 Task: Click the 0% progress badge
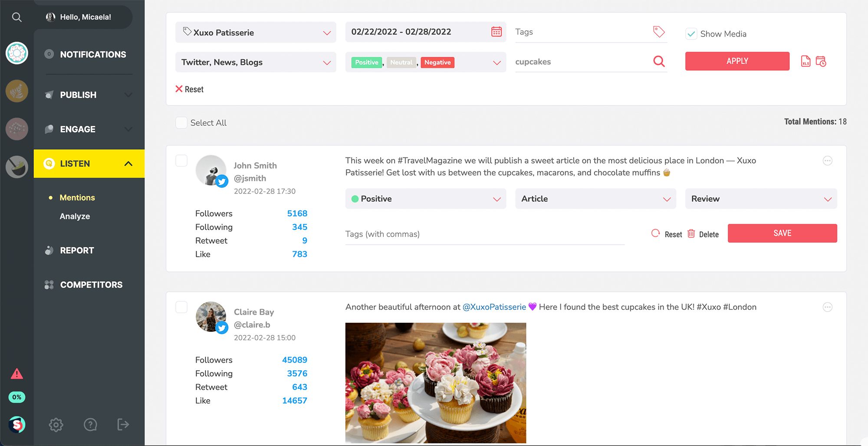(16, 397)
